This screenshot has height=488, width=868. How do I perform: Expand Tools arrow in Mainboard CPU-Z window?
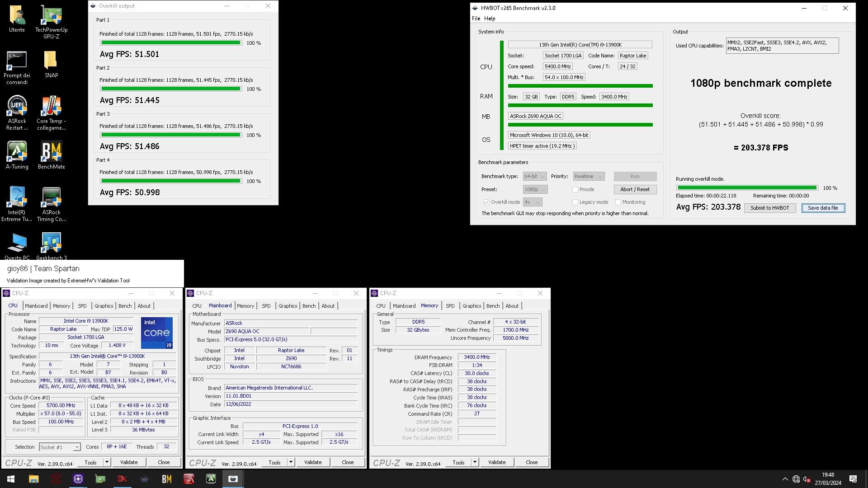tap(291, 462)
